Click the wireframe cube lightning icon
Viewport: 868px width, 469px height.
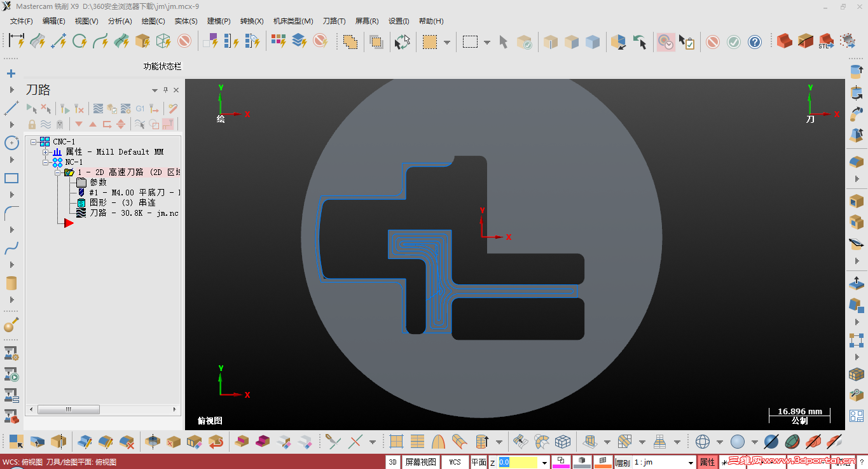pos(163,41)
